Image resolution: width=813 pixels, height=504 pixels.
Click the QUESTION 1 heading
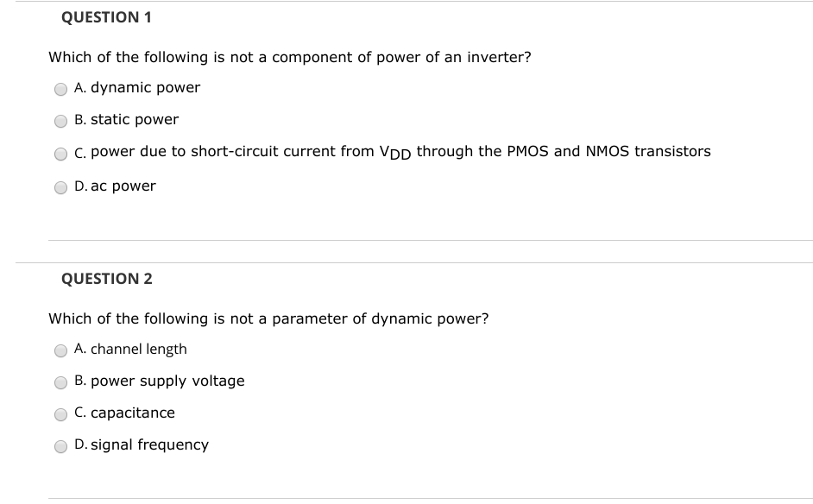(106, 16)
